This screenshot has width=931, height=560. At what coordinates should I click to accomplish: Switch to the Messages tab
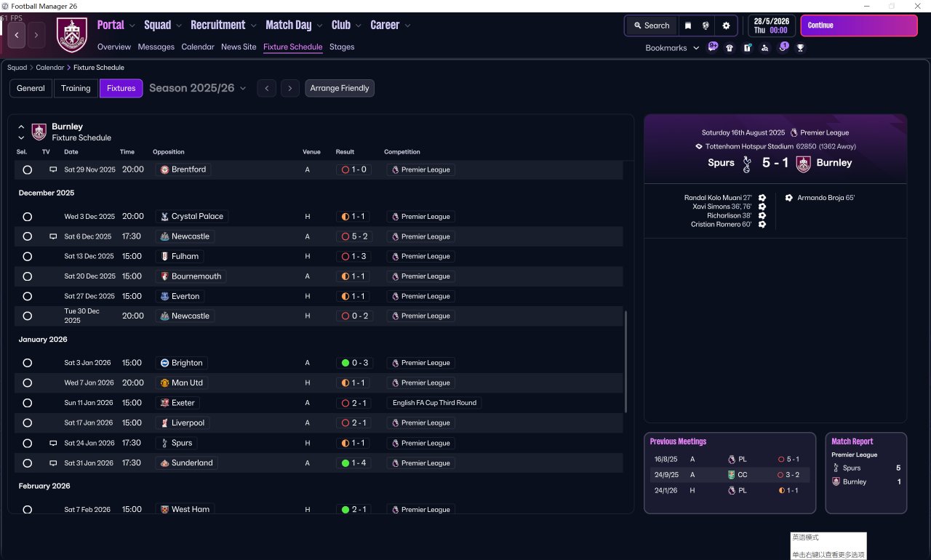[156, 47]
